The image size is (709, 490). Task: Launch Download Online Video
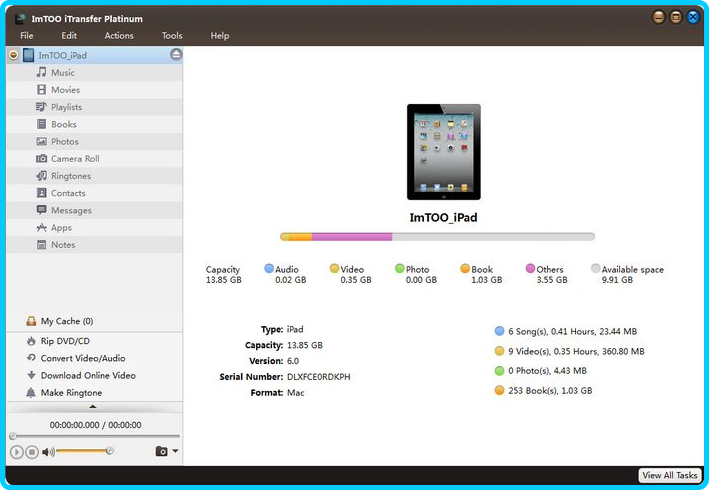tap(88, 375)
